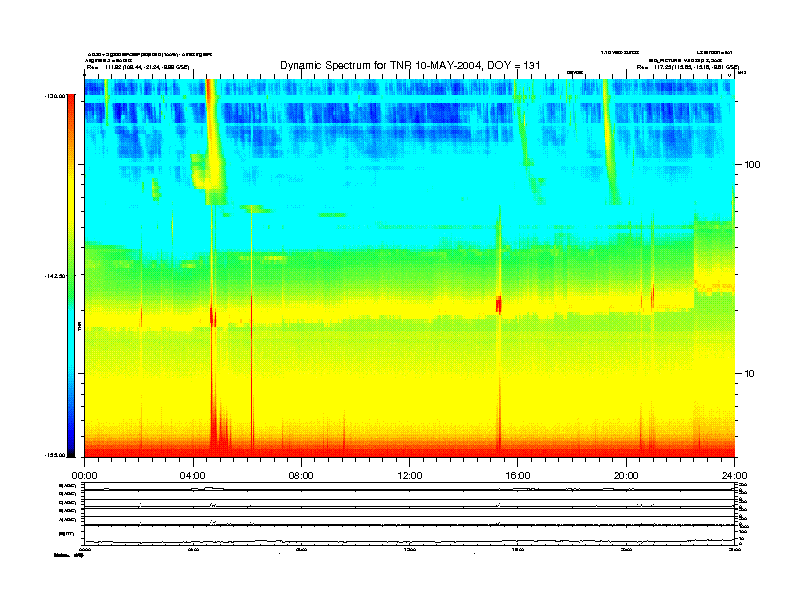Click the -142.50 color scale label

click(x=55, y=276)
